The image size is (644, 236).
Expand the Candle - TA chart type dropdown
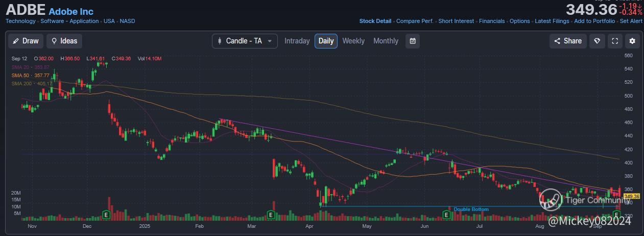pyautogui.click(x=245, y=41)
